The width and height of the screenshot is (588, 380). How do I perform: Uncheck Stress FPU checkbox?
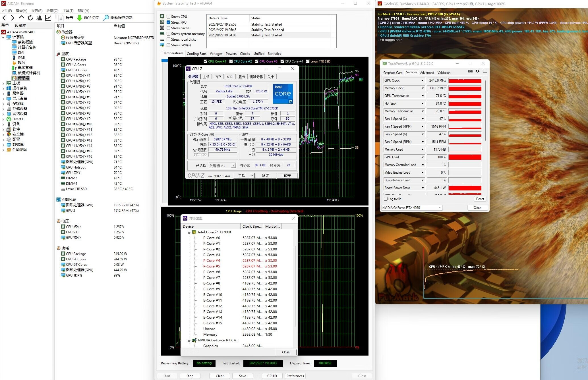tap(169, 22)
